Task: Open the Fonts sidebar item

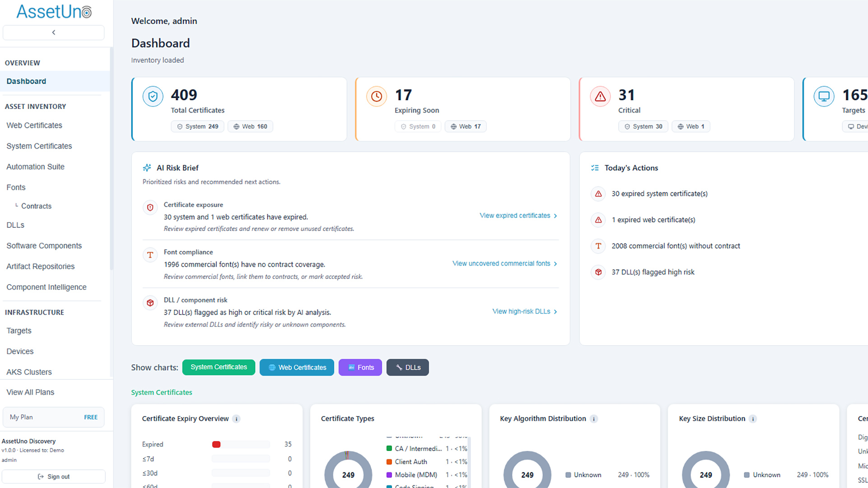Action: coord(16,187)
